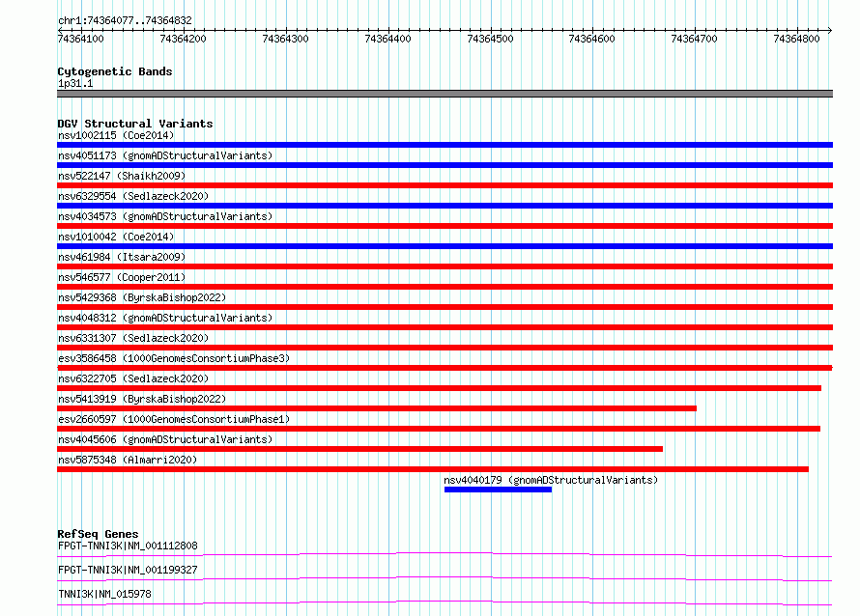Click ruler position 74364300
The height and width of the screenshot is (616, 860).
(285, 39)
